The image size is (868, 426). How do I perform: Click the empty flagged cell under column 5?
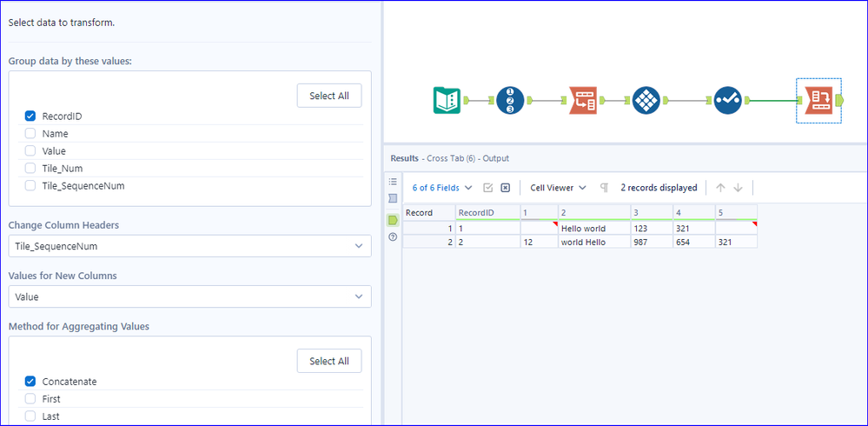(x=736, y=229)
